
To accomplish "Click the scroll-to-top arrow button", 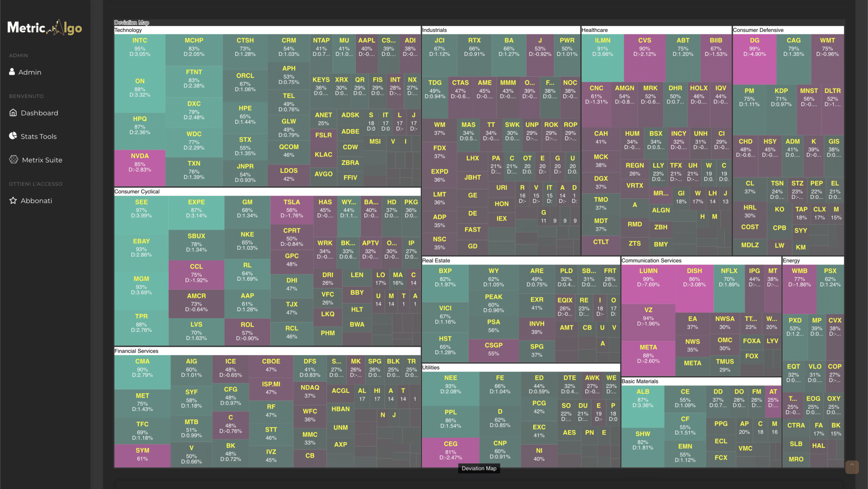I will pyautogui.click(x=852, y=467).
